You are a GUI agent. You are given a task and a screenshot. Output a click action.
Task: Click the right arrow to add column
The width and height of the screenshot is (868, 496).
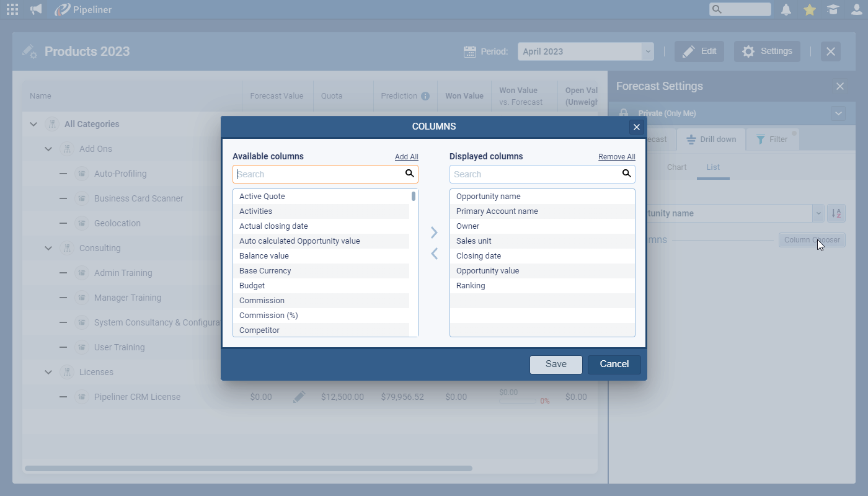[434, 232]
